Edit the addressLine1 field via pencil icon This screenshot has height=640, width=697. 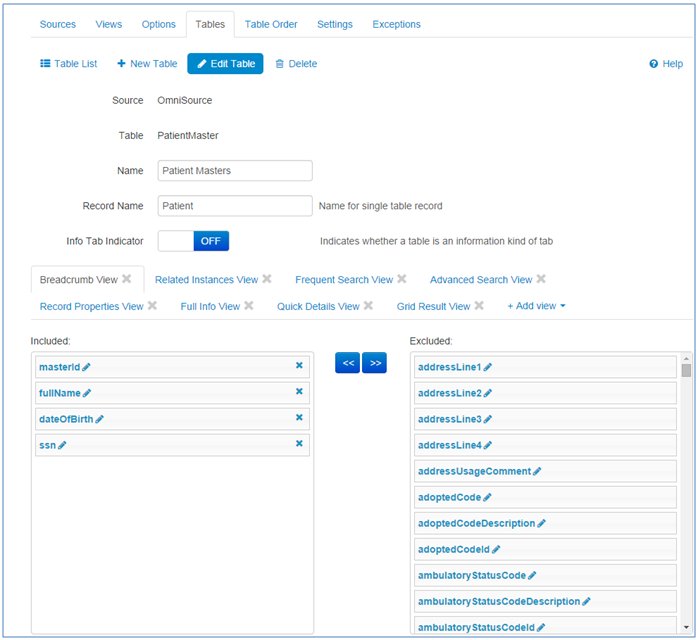tap(488, 367)
